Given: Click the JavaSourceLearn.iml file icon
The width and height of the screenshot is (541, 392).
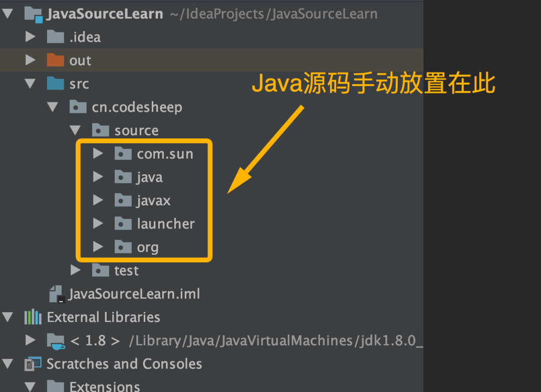Looking at the screenshot, I should pyautogui.click(x=56, y=294).
